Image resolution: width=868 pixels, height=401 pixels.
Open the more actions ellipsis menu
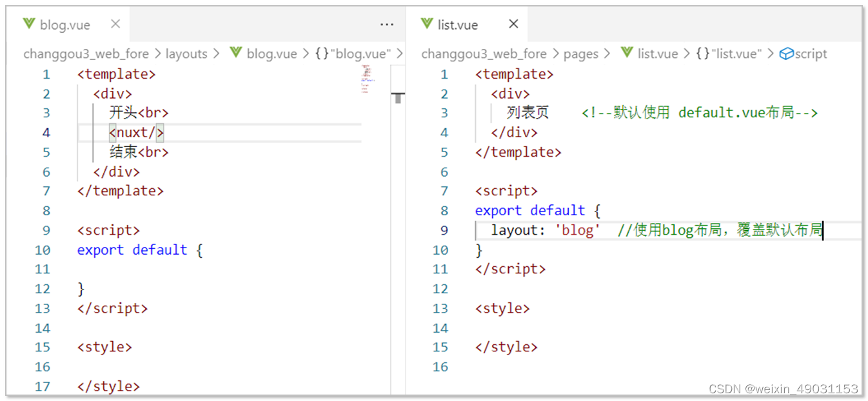point(387,24)
